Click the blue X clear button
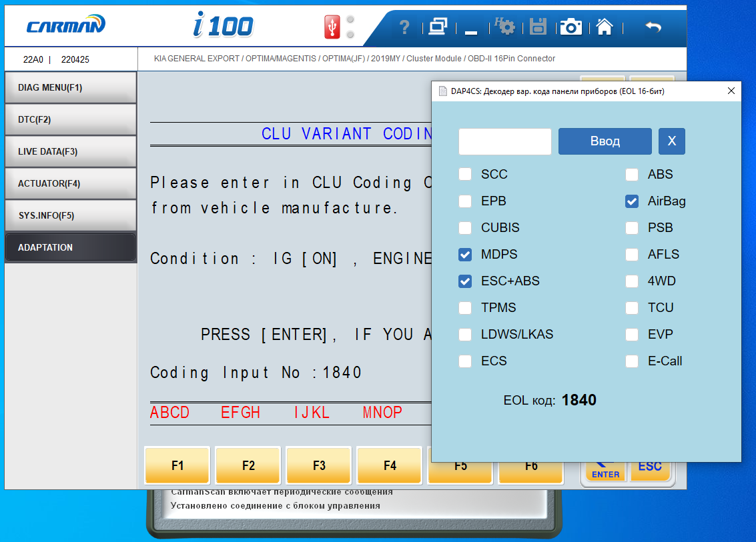Screen dimensions: 756x542 click(x=672, y=141)
